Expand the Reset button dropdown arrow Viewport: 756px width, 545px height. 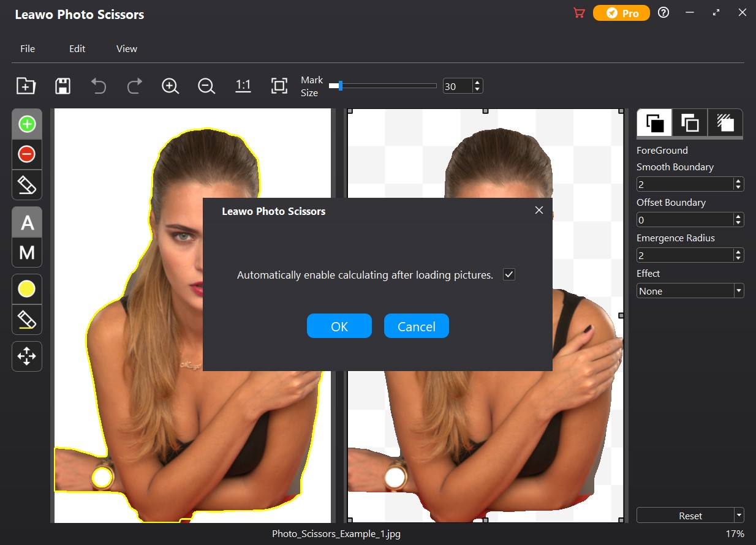[x=739, y=515]
